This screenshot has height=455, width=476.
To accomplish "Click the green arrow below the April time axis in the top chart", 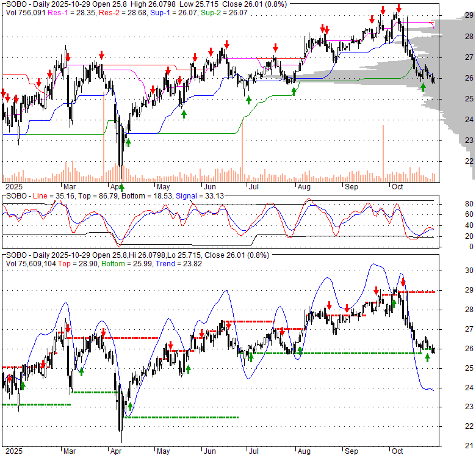I will point(121,187).
